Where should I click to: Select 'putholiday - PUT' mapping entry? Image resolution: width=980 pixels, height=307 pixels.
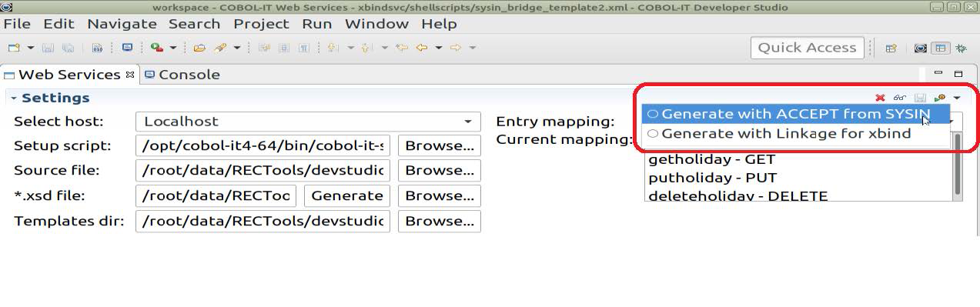coord(712,178)
